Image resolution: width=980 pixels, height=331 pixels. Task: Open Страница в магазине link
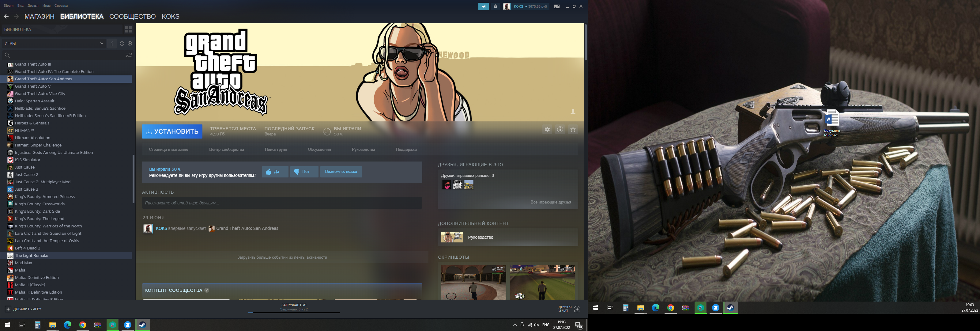tap(168, 149)
